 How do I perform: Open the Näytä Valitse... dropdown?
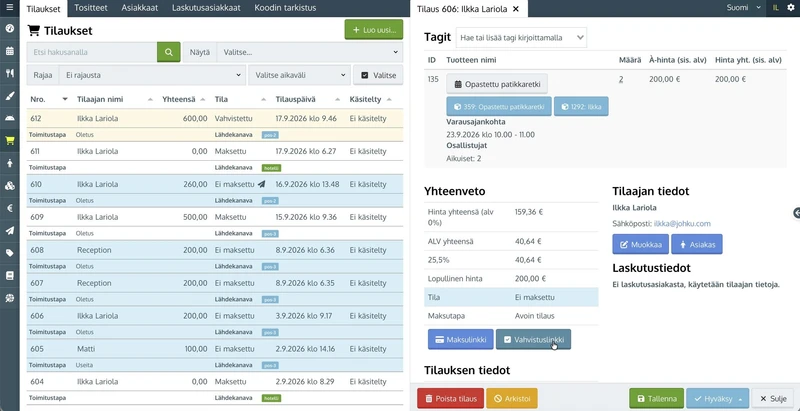point(310,52)
